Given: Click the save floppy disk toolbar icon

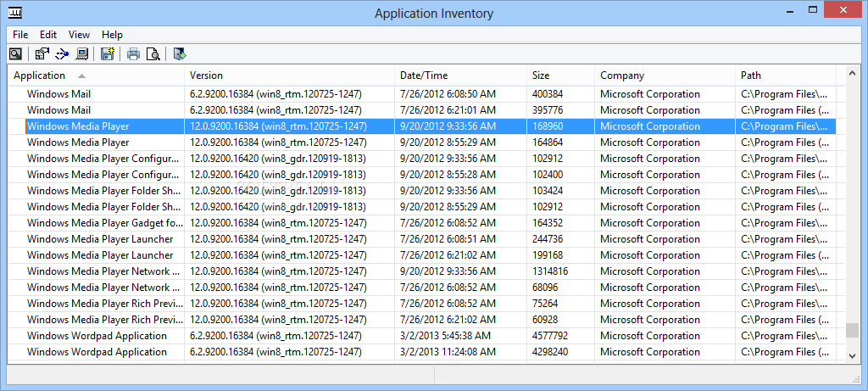Looking at the screenshot, I should 108,53.
